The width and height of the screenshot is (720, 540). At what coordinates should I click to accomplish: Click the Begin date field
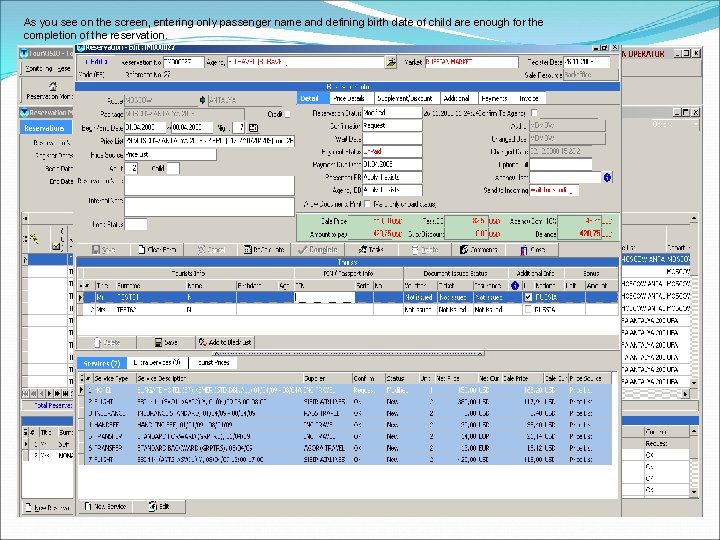point(145,127)
